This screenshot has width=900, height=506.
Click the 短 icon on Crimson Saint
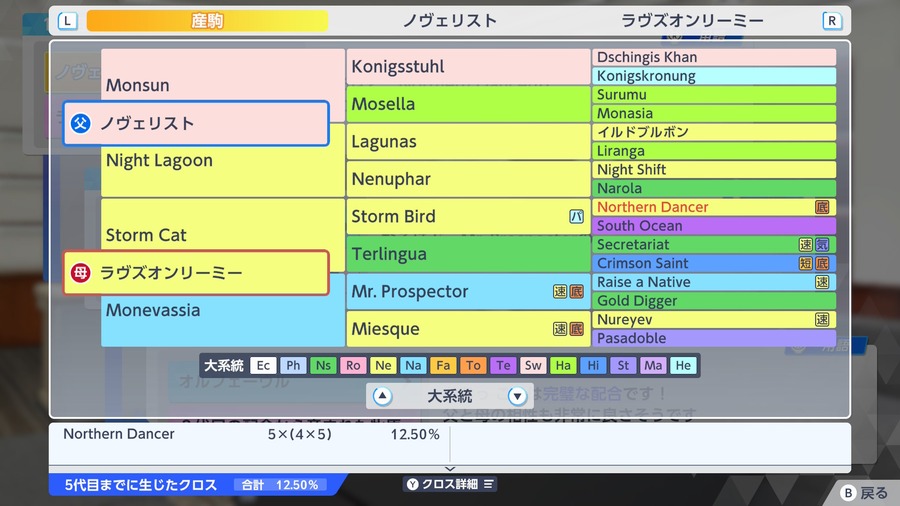point(806,263)
